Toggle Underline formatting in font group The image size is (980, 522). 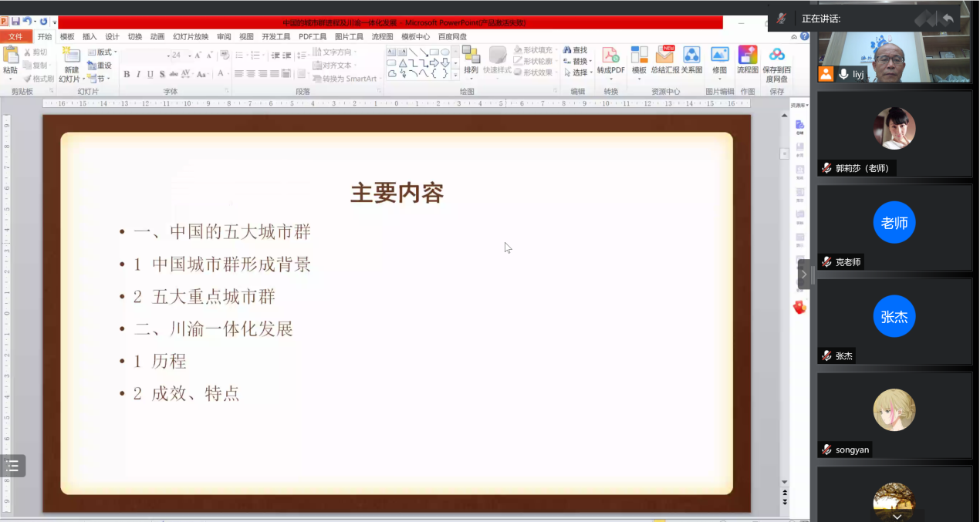pyautogui.click(x=150, y=75)
